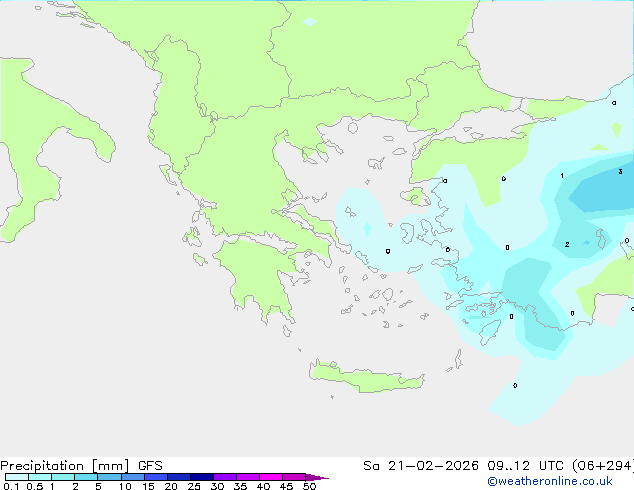Viewport: 634px width, 490px height.
Task: Click the island of Rhodes on map
Action: (490, 332)
